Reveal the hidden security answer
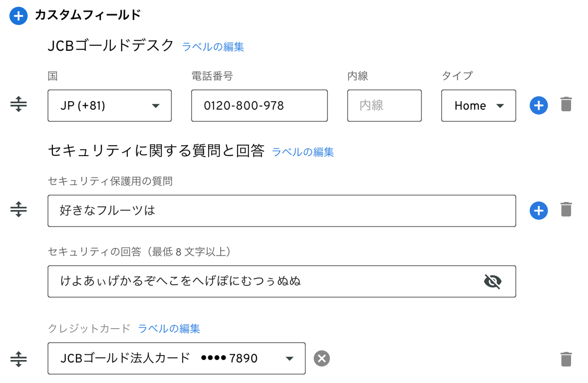588x383 pixels. tap(492, 281)
